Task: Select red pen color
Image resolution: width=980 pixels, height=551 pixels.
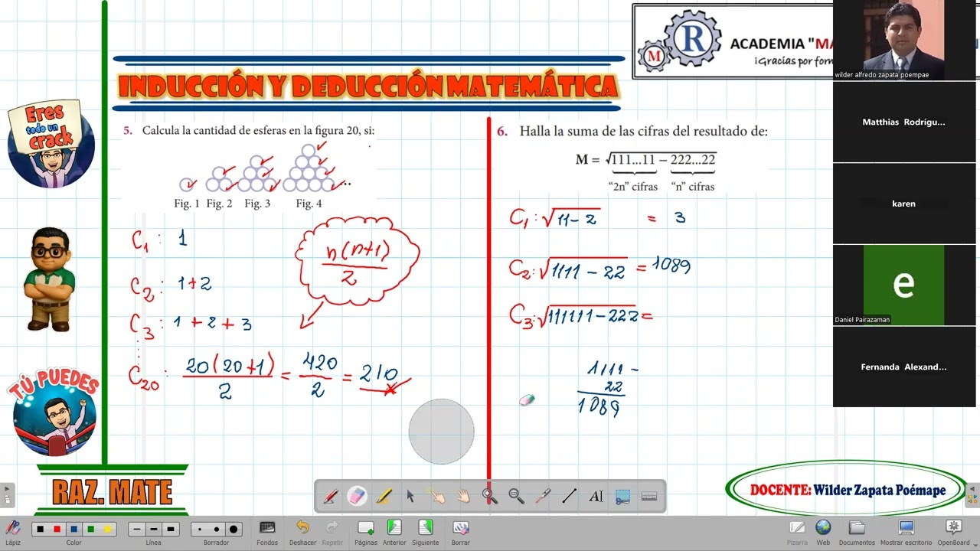Action: 57,529
